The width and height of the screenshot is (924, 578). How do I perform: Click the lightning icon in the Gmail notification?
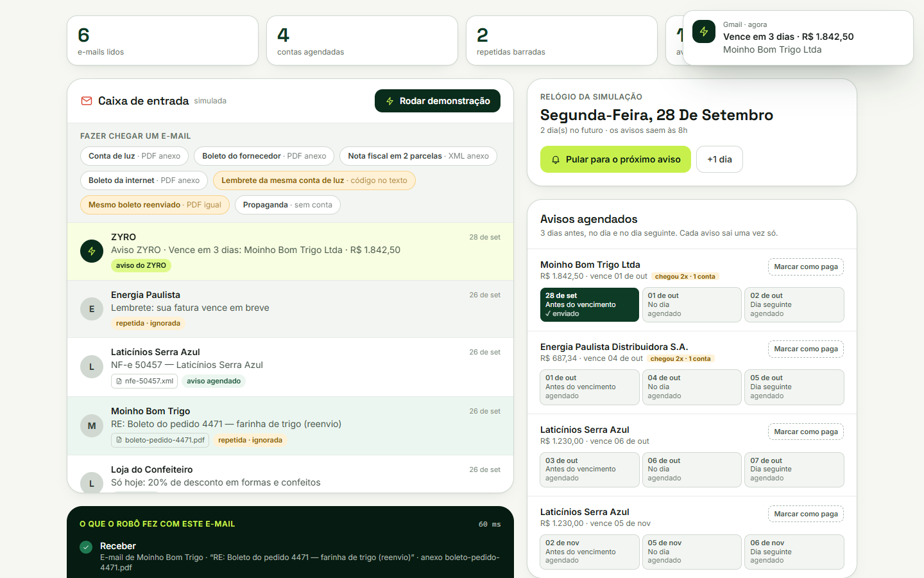pos(704,31)
